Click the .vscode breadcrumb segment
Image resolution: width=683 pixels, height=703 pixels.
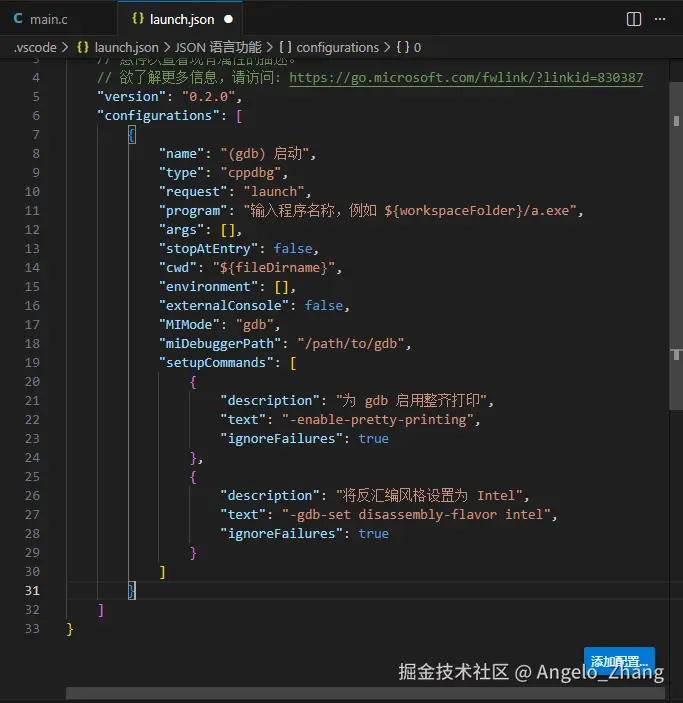click(35, 48)
